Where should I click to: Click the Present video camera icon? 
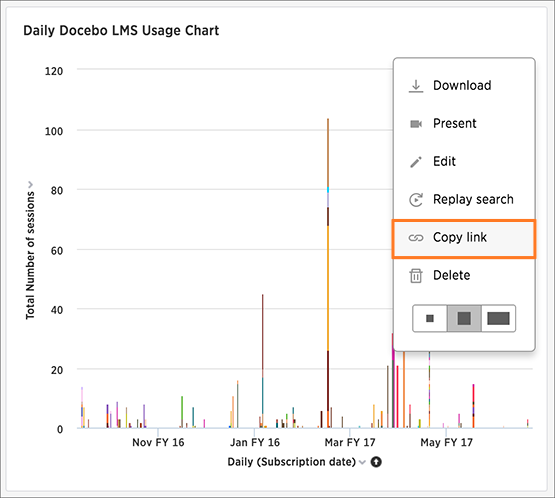tap(416, 124)
